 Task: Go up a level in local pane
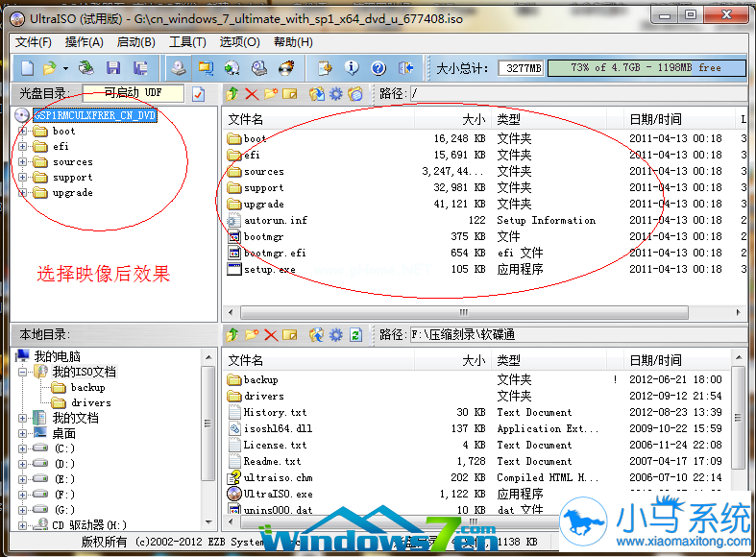click(x=232, y=334)
